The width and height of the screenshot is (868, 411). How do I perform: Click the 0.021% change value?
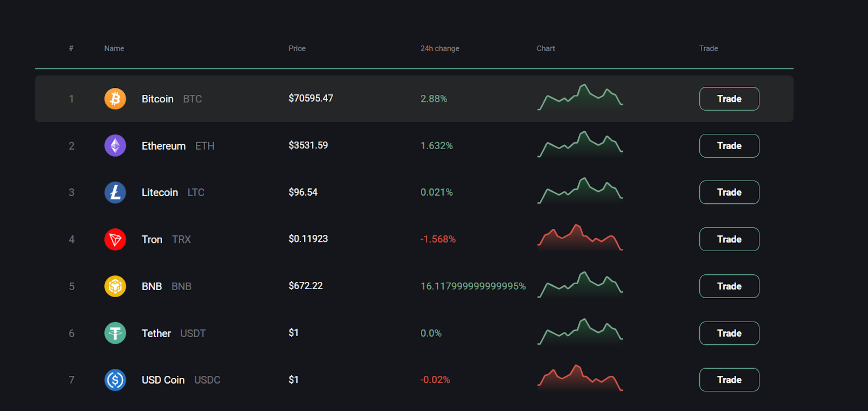coord(436,192)
